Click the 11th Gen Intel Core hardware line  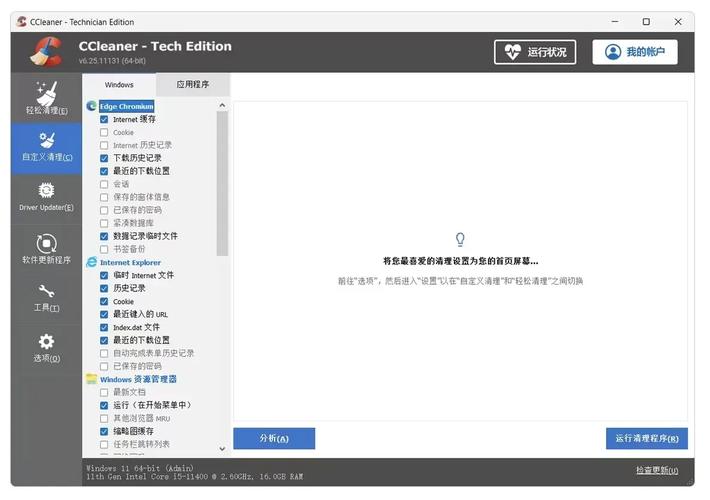pyautogui.click(x=195, y=477)
